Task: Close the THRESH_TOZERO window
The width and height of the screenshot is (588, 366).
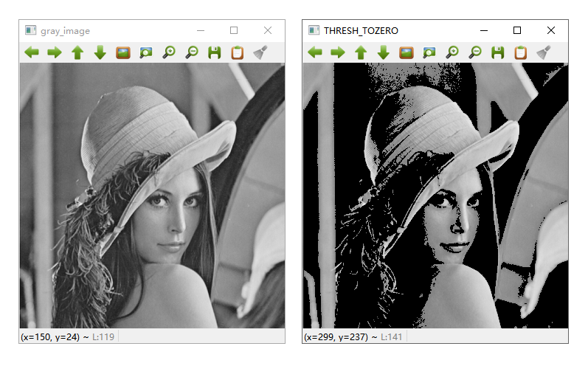Action: (x=550, y=30)
